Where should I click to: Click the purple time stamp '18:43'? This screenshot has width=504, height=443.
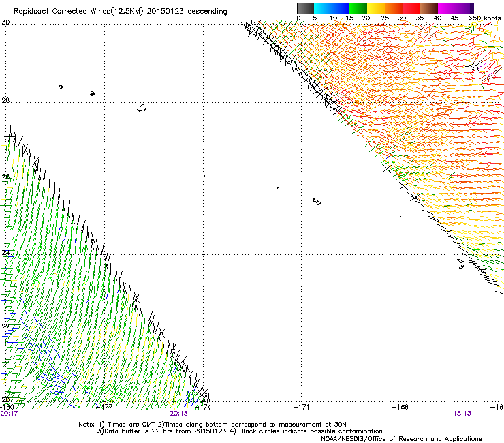click(x=462, y=414)
